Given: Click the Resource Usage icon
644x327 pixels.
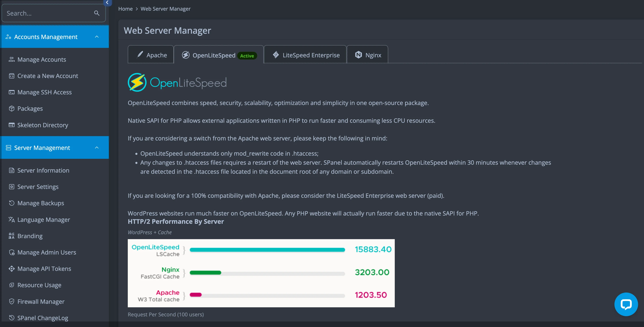Looking at the screenshot, I should pyautogui.click(x=11, y=285).
